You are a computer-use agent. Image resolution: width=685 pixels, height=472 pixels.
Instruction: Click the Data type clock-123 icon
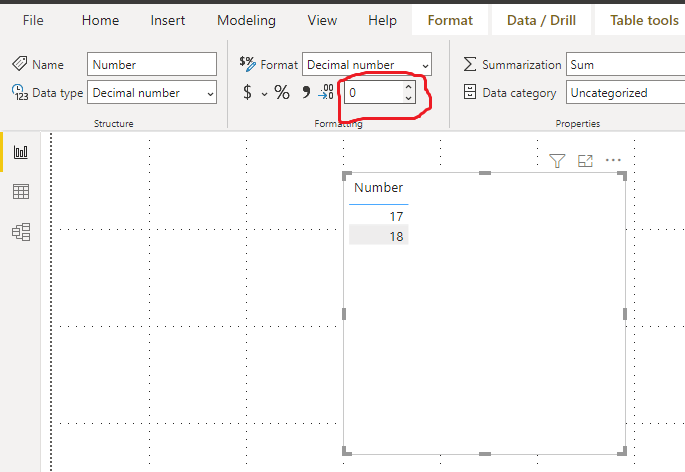tap(20, 92)
